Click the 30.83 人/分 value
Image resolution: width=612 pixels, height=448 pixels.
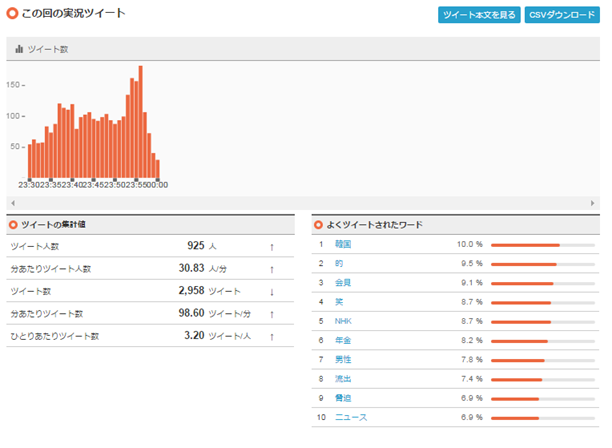point(203,268)
